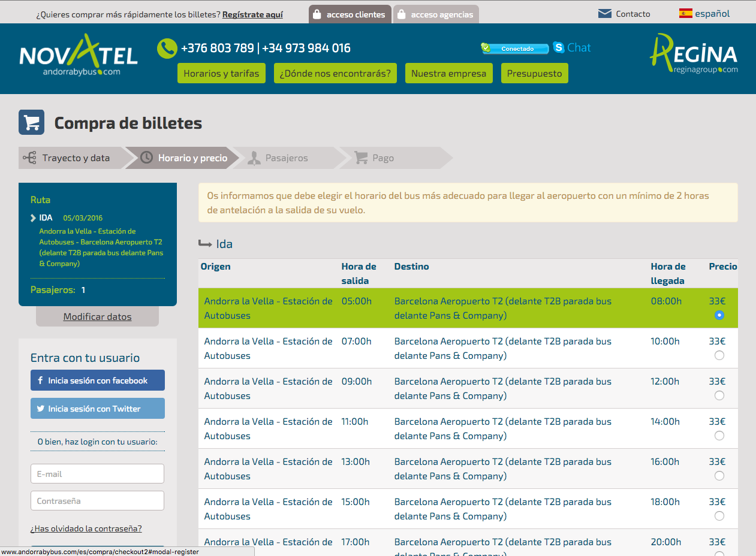The height and width of the screenshot is (556, 756).
Task: Choose the 13:00h bus radio button
Action: pos(719,476)
